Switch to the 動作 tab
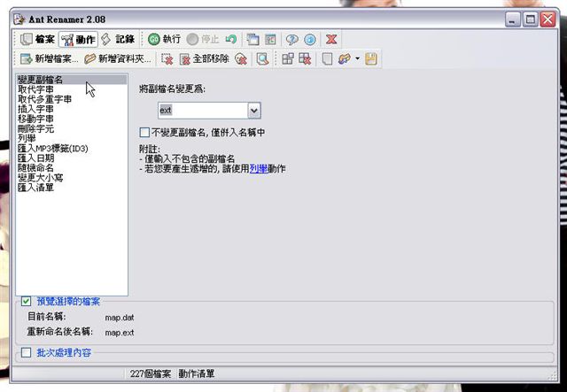567x392 pixels. 78,40
